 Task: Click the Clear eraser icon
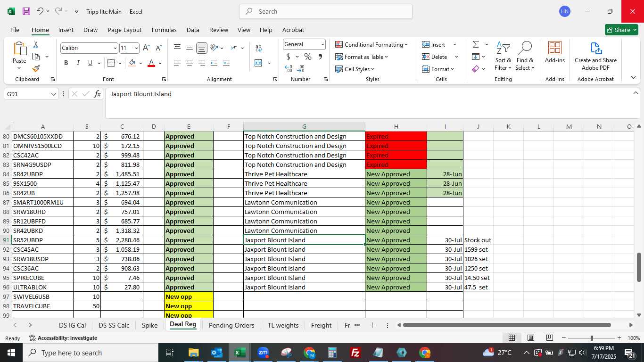pyautogui.click(x=476, y=69)
